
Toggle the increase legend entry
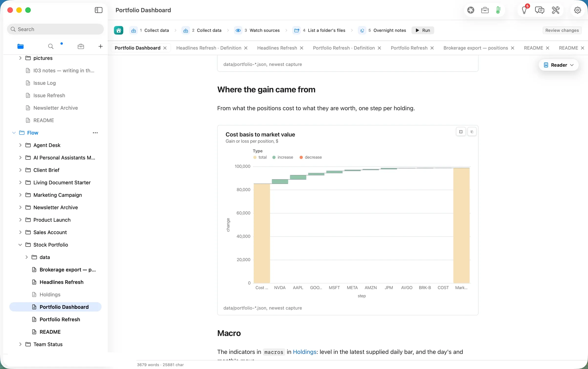(x=283, y=157)
